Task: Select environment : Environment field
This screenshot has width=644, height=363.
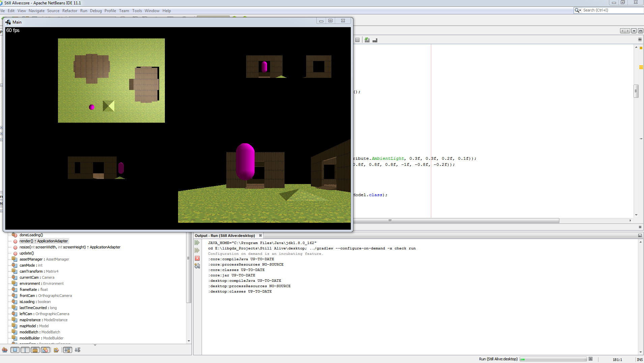Action: 41,283
